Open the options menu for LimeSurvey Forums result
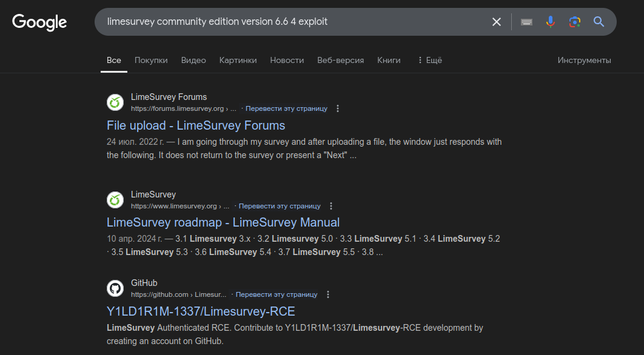The image size is (644, 355). [x=338, y=109]
